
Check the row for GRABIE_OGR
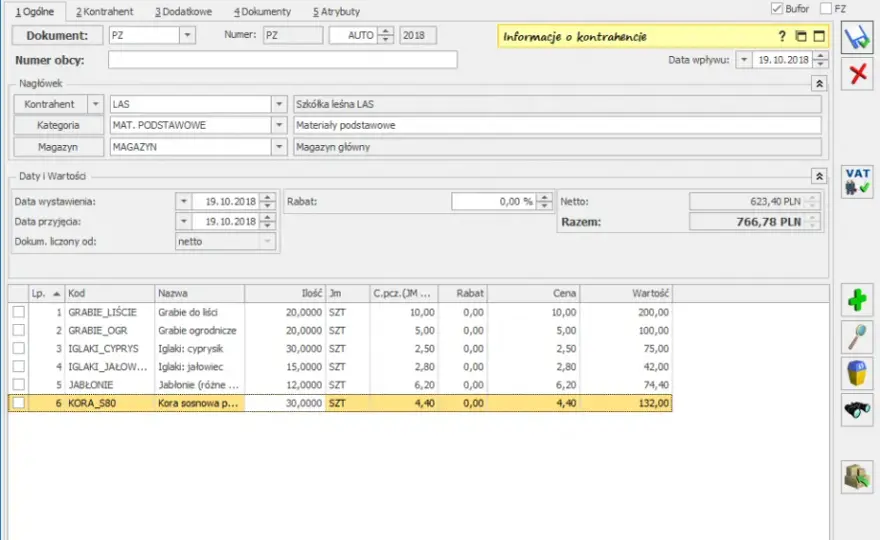coord(19,330)
